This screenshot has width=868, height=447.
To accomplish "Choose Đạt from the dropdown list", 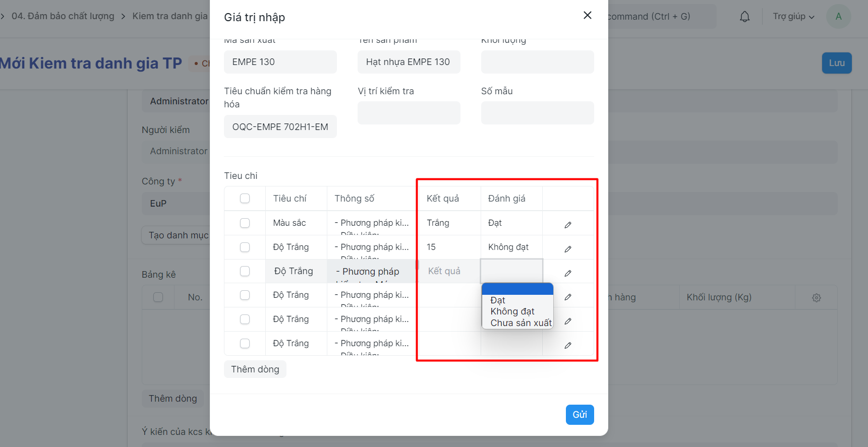I will 498,300.
